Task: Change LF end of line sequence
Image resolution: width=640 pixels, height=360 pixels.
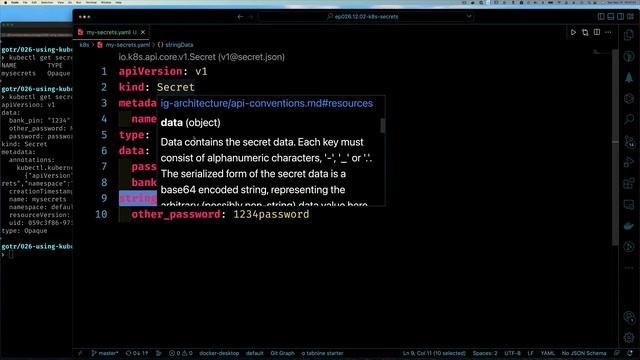Action: 531,353
